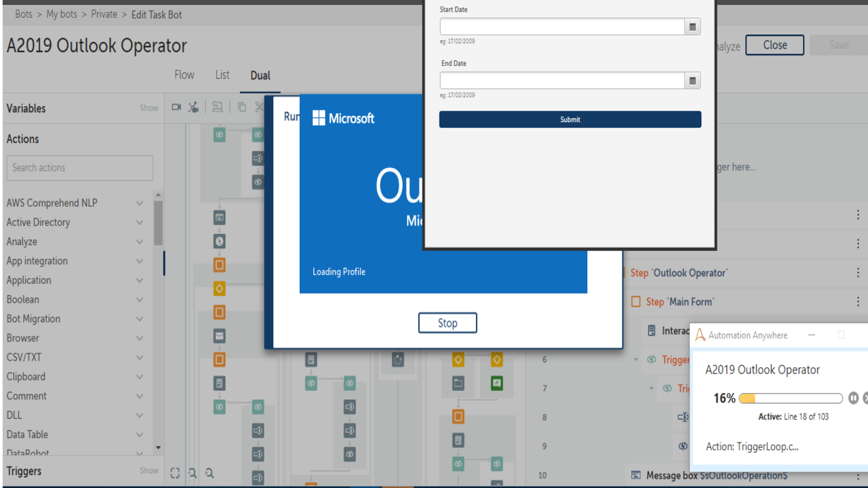Click the copy icon in editor toolbar

[241, 107]
